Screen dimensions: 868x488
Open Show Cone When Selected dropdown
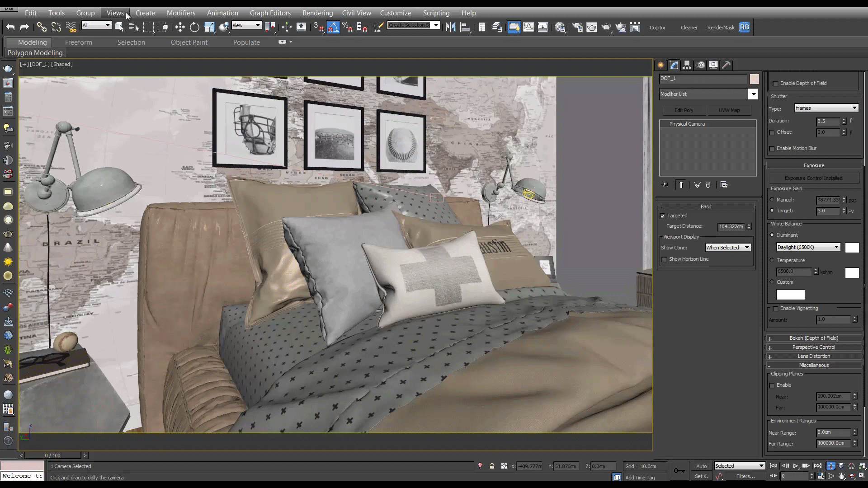[x=728, y=248]
